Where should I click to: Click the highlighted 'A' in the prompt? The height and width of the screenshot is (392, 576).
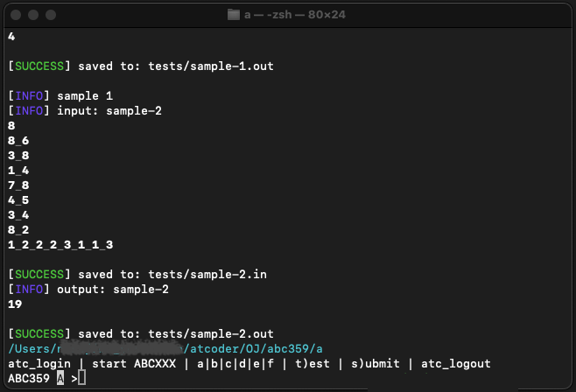[60, 378]
